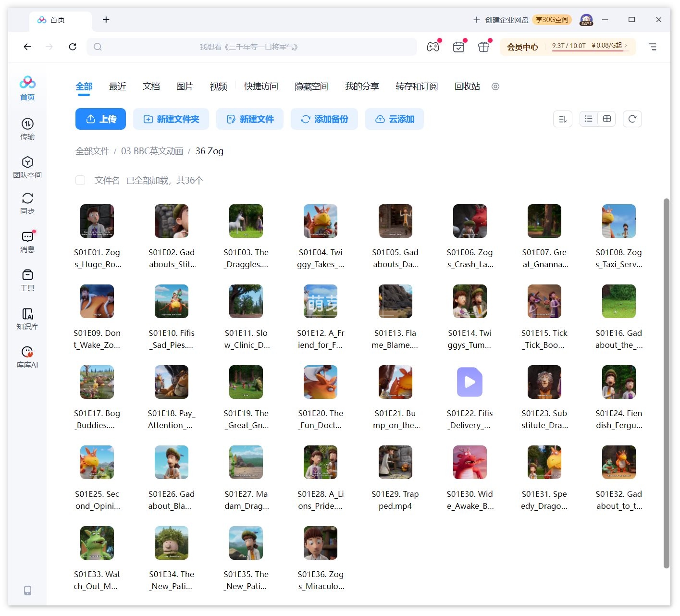Tick the select-all checkbox beside 文件名
680x616 pixels.
pos(80,180)
